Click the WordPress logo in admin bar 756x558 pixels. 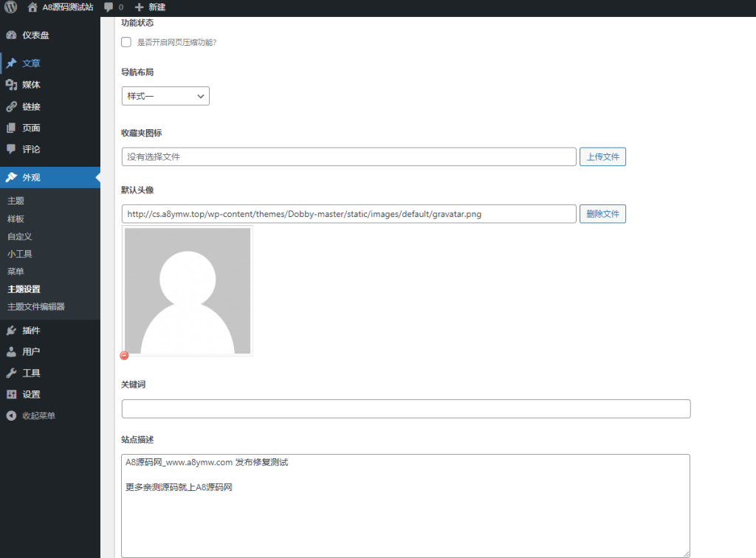pos(10,7)
